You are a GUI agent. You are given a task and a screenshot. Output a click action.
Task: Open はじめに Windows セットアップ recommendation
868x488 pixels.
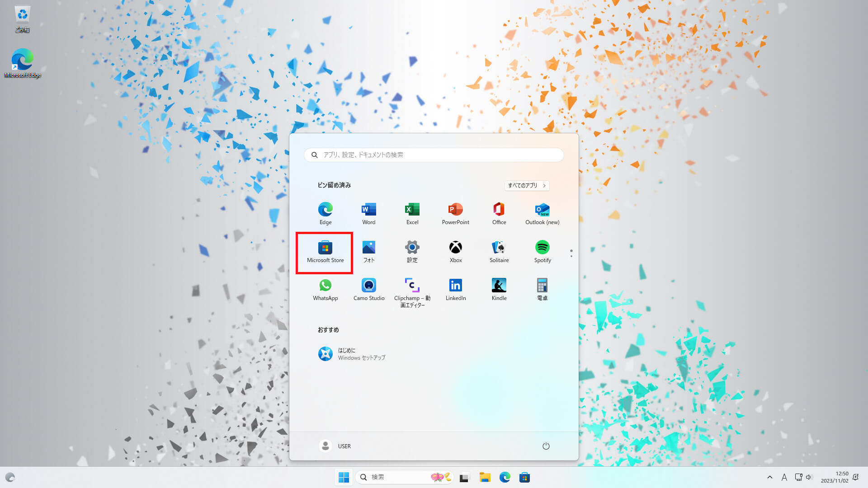pos(352,354)
